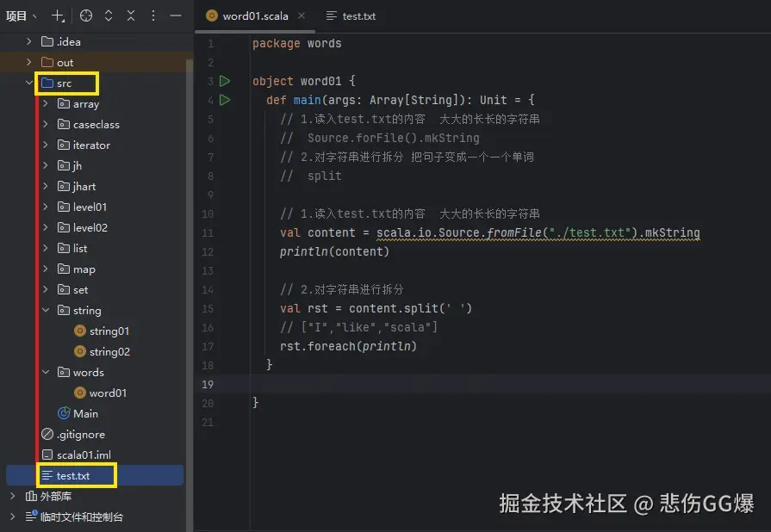This screenshot has width=771, height=532.
Task: Open the 项目 view switcher
Action: pos(17,15)
